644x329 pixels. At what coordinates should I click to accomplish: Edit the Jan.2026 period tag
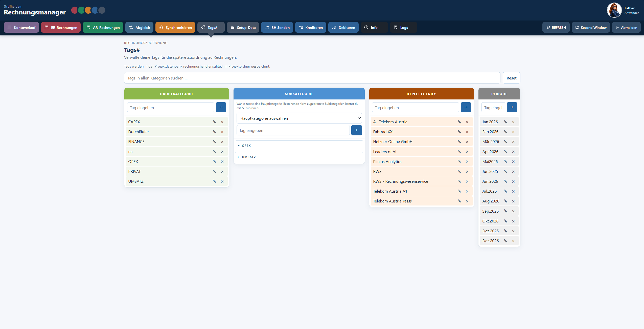[505, 122]
